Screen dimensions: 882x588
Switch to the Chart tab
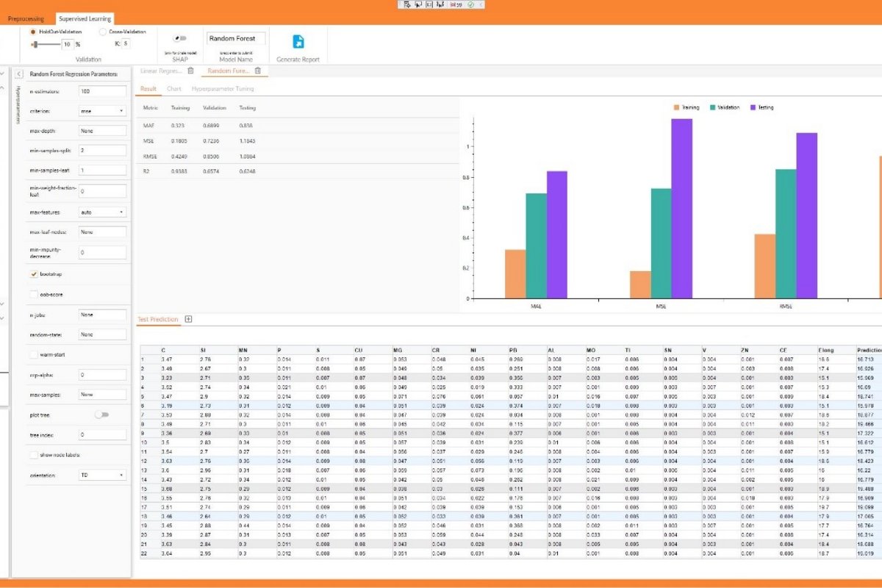click(x=174, y=89)
